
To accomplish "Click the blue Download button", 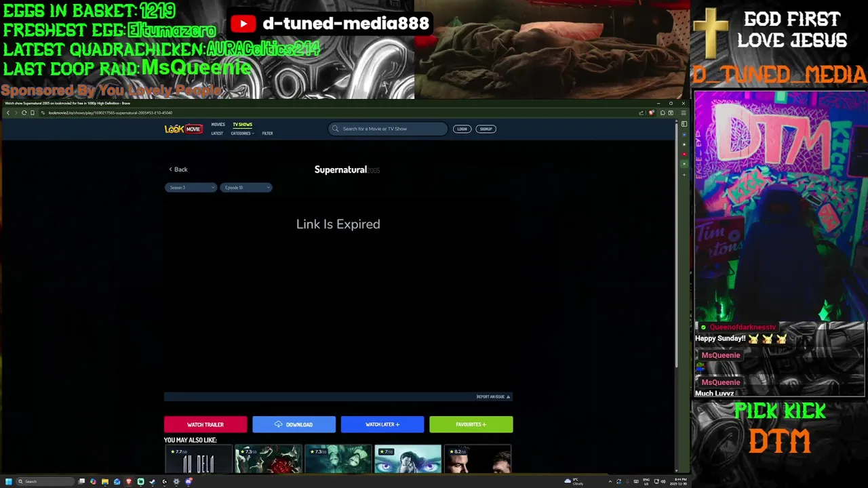I will click(294, 425).
